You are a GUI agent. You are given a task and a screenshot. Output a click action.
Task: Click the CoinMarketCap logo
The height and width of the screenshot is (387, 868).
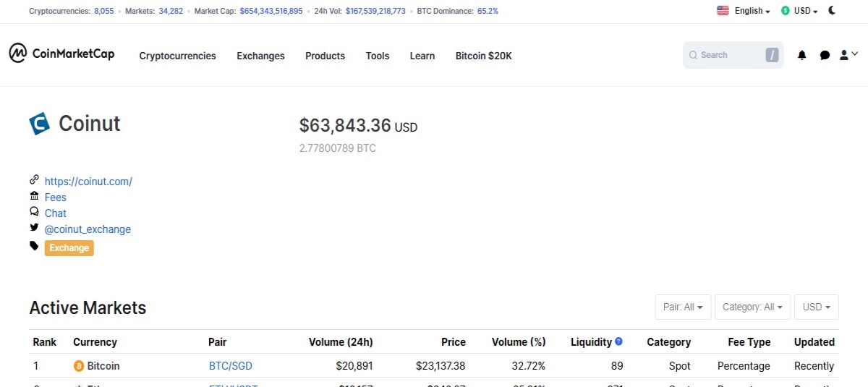pyautogui.click(x=61, y=54)
